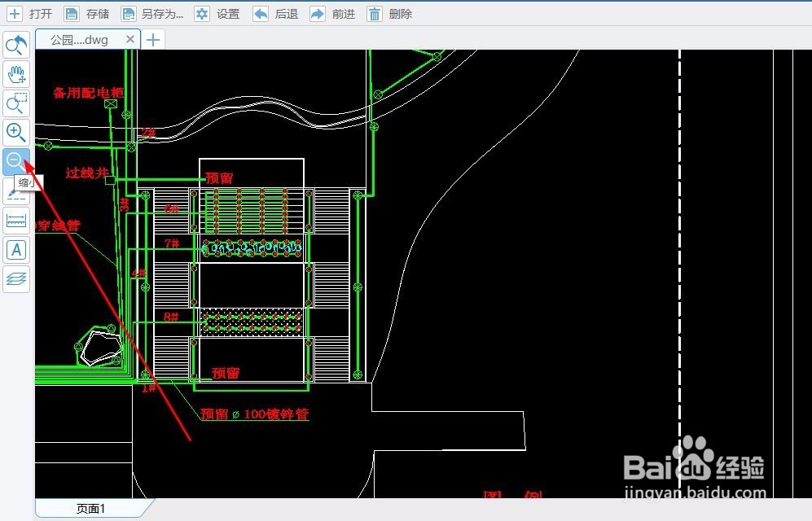Open a file with 打开 button
The width and height of the screenshot is (812, 521).
tap(29, 14)
